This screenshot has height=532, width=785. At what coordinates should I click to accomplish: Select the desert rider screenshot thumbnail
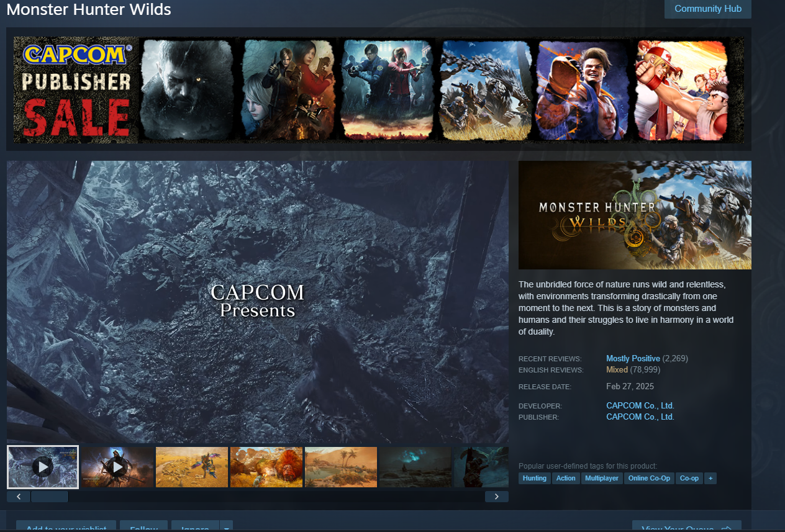pos(192,467)
